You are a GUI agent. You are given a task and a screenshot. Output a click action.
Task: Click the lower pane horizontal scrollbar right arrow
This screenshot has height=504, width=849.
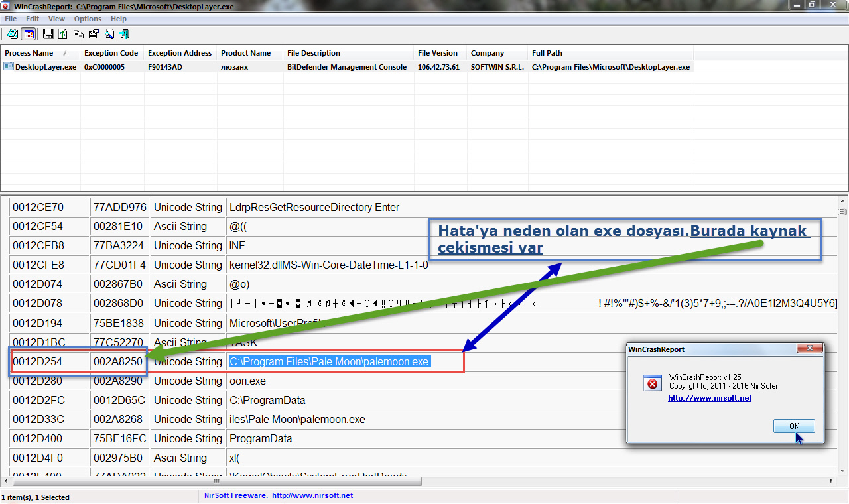pos(832,481)
